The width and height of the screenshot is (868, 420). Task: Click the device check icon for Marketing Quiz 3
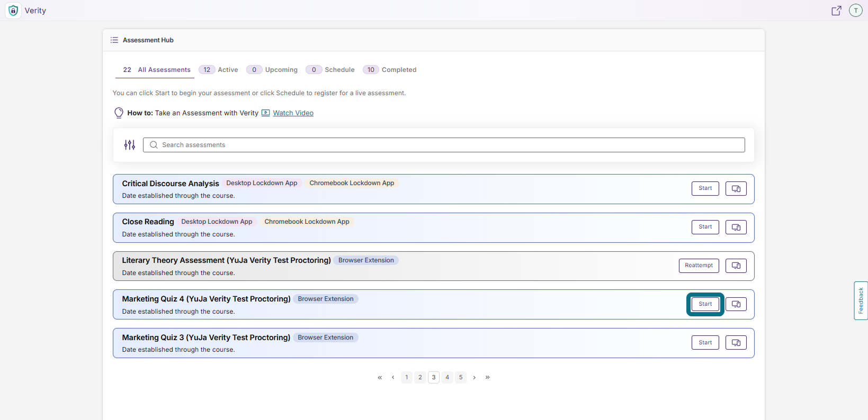tap(736, 343)
